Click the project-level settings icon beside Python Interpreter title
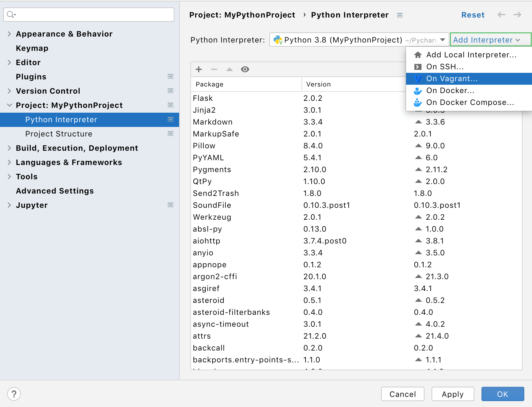The width and height of the screenshot is (532, 407). point(400,15)
